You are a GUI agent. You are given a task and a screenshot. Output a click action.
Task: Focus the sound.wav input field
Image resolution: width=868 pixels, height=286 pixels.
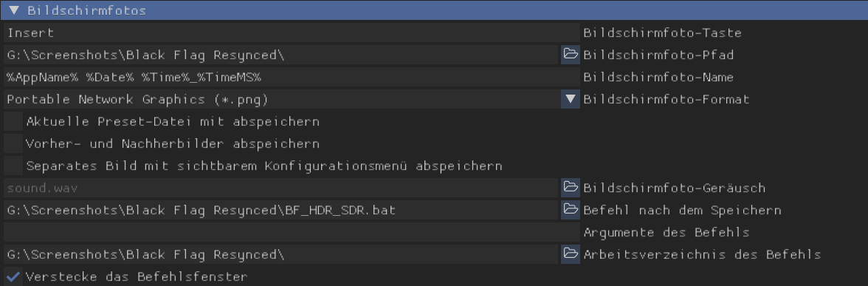point(282,188)
